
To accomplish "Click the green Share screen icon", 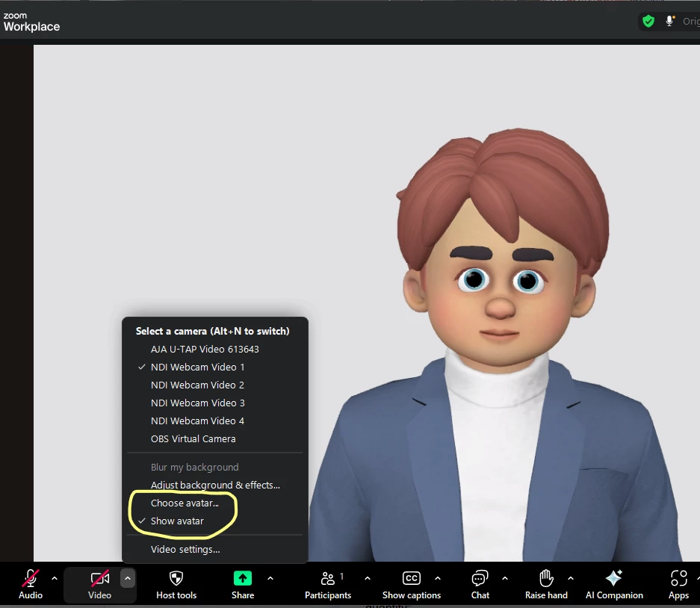I will click(x=242, y=579).
